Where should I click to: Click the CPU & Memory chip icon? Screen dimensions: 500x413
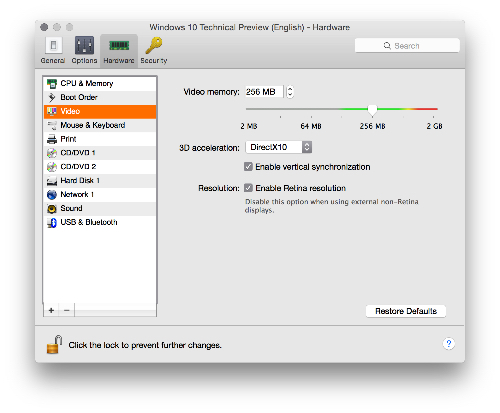click(x=52, y=84)
